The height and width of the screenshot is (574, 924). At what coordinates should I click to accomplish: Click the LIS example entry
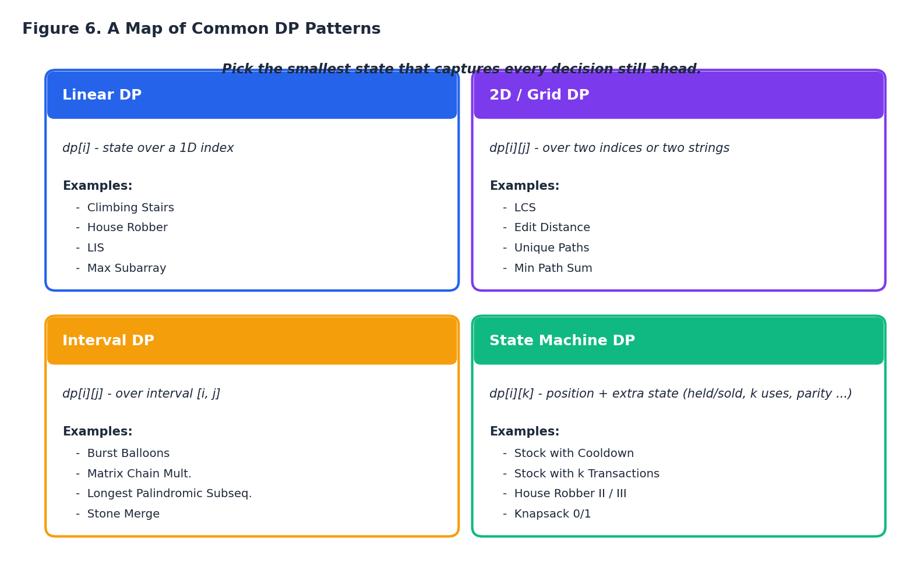click(96, 248)
